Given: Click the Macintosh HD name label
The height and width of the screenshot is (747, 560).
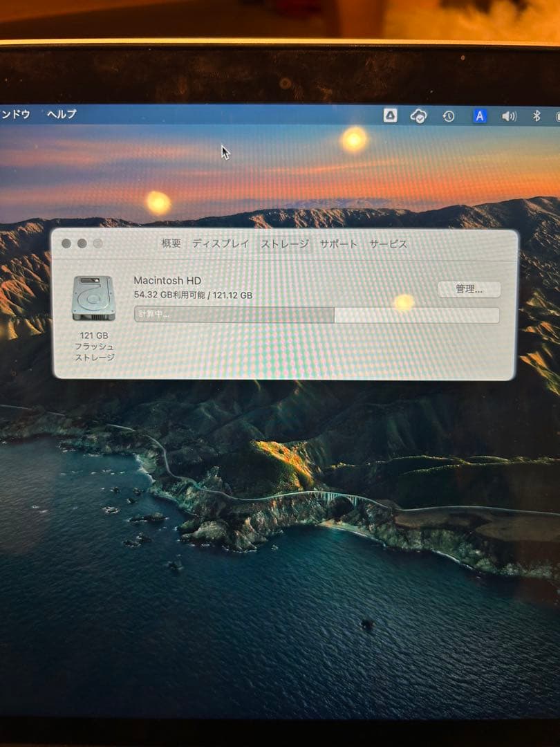Looking at the screenshot, I should (167, 281).
